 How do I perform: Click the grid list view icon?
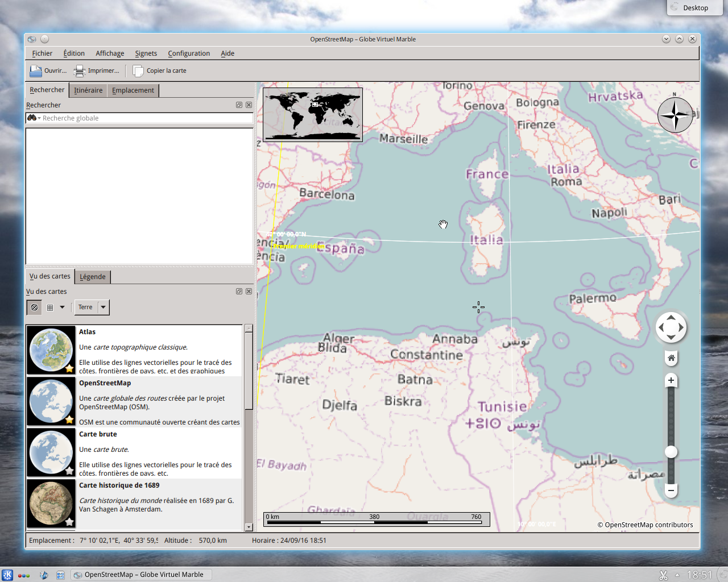pyautogui.click(x=50, y=307)
